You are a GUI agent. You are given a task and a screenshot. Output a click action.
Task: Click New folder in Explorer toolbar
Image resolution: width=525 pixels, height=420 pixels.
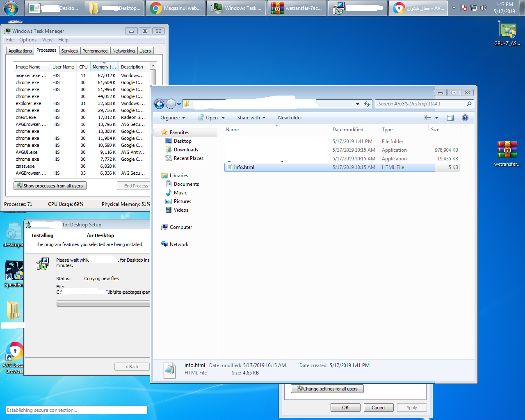[290, 118]
